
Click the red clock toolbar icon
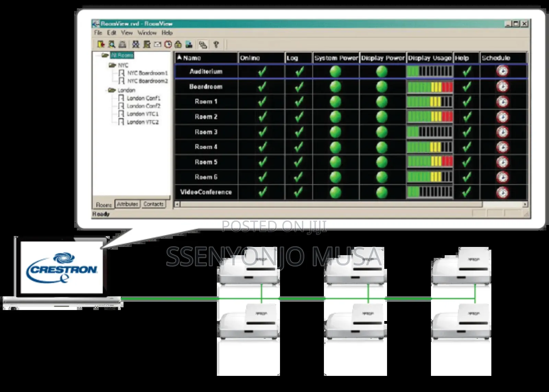coord(168,44)
